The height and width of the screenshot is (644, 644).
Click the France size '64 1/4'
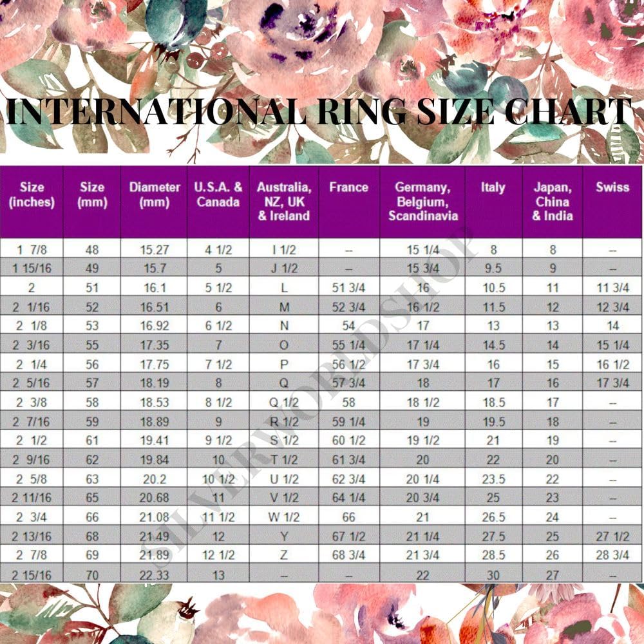(348, 498)
